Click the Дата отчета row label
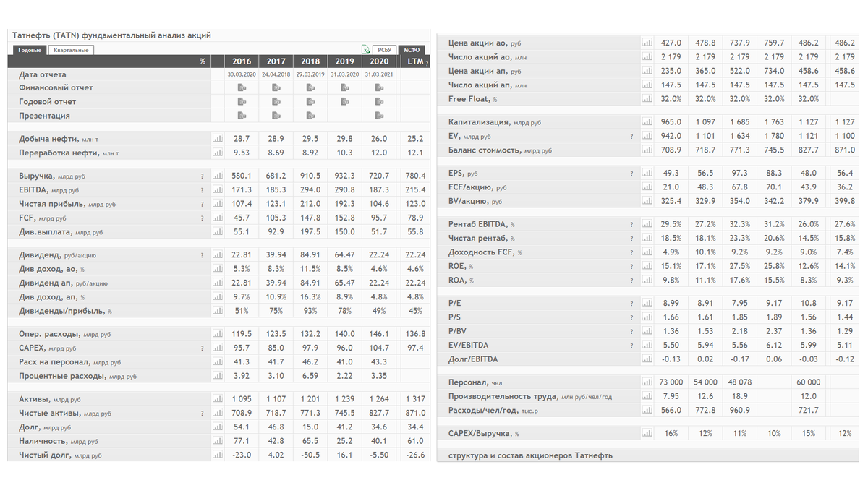 point(43,74)
